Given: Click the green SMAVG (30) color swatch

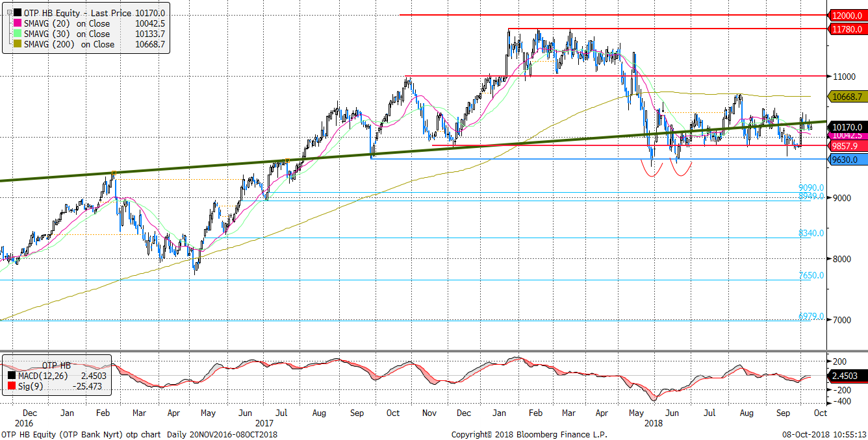Looking at the screenshot, I should coord(16,34).
